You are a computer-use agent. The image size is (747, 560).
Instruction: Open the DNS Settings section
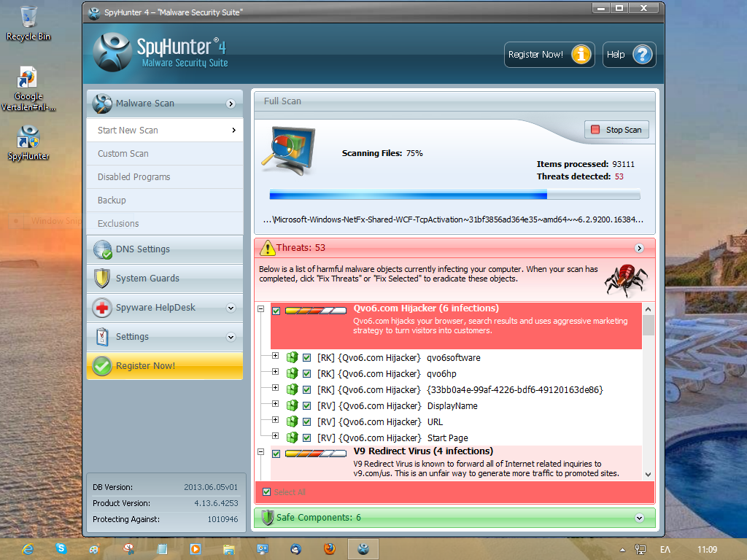point(165,249)
